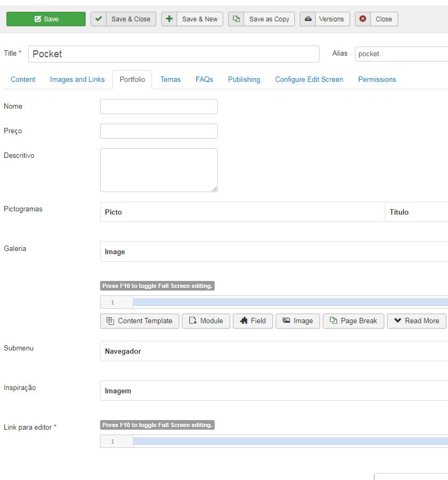Click the Alias field containing pocket
The width and height of the screenshot is (448, 480).
tap(401, 54)
